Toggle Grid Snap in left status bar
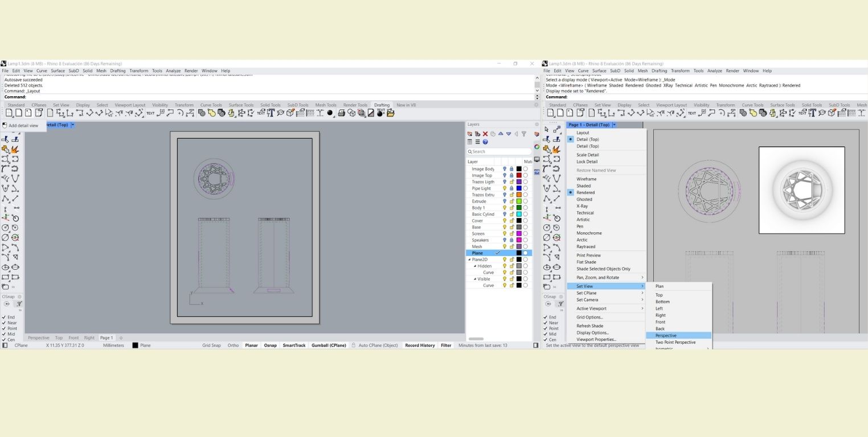 211,345
